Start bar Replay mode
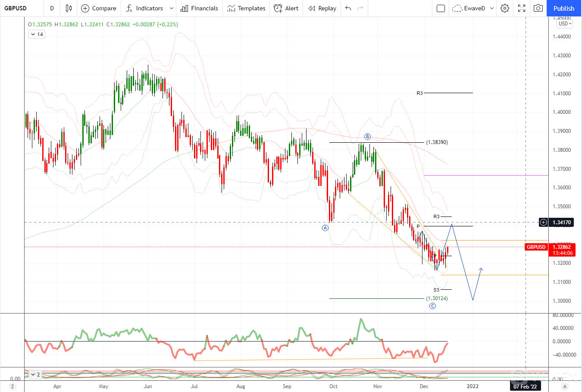The width and height of the screenshot is (582, 392). click(322, 8)
